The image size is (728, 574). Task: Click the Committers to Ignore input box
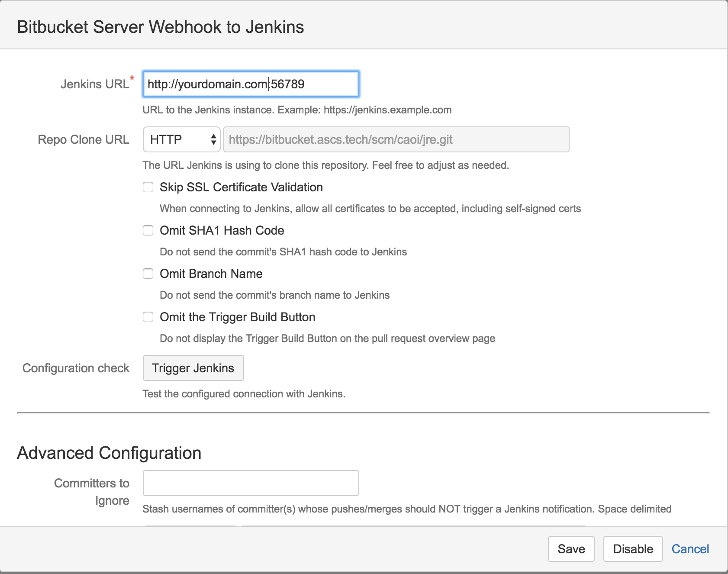click(x=250, y=483)
